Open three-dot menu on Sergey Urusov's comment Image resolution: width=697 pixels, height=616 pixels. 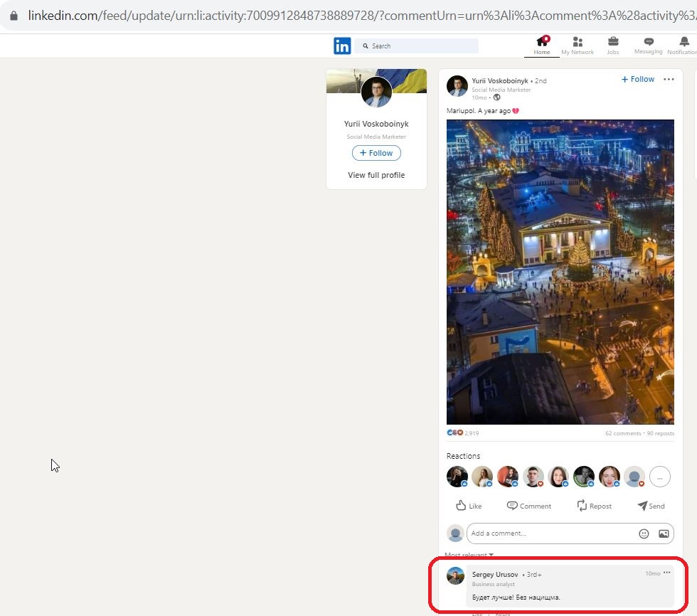click(x=667, y=573)
